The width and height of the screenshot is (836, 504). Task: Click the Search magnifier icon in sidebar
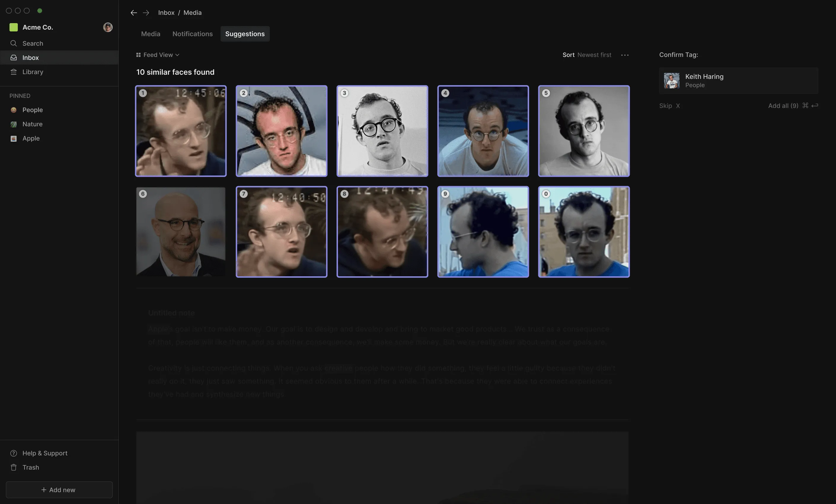14,43
